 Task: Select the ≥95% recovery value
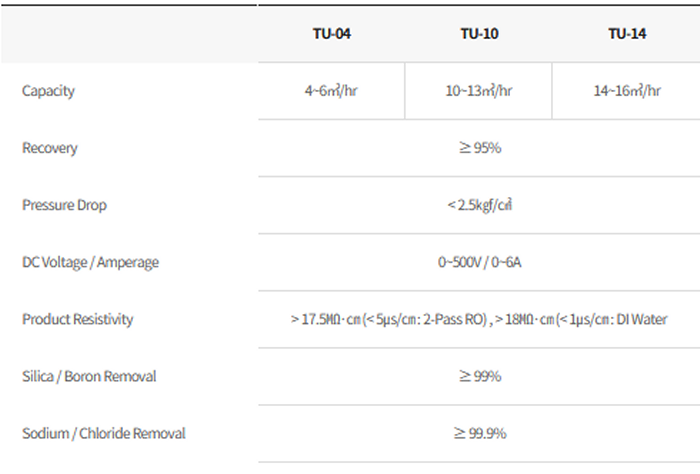click(x=479, y=148)
